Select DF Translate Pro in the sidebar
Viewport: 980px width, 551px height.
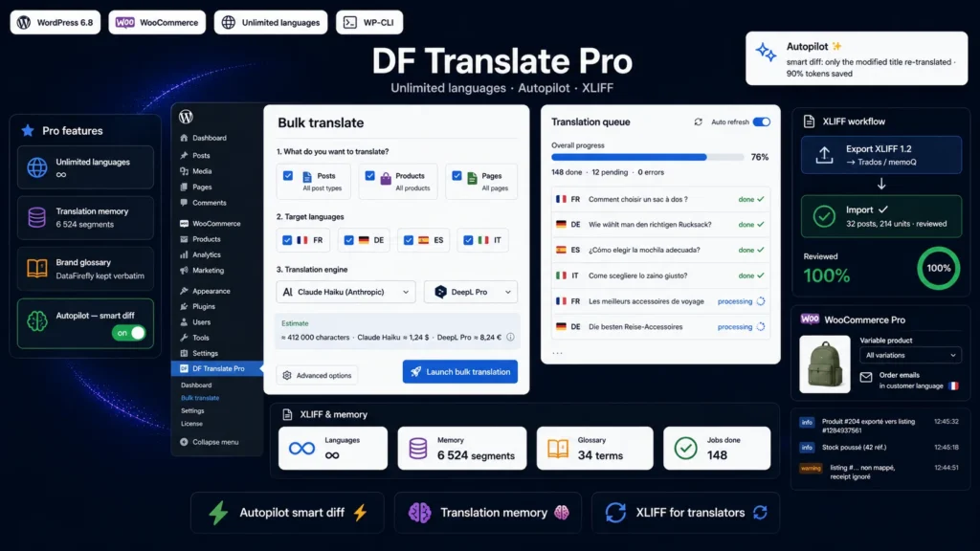(217, 368)
